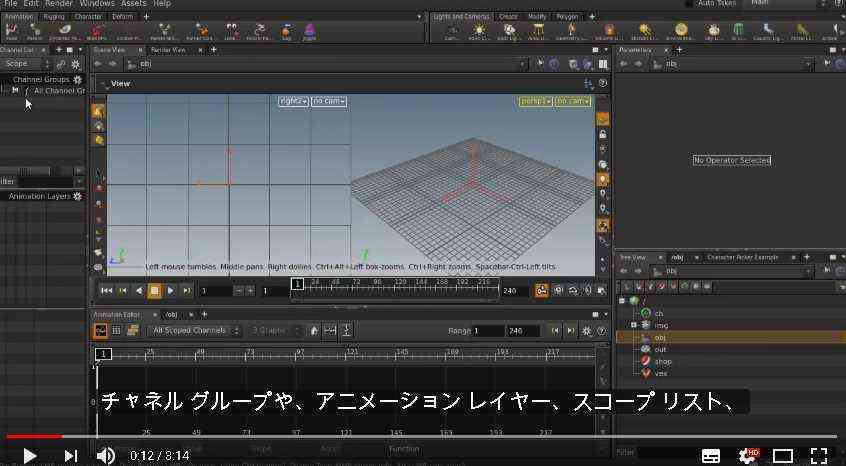Image resolution: width=846 pixels, height=466 pixels.
Task: Switch to the Rigging shelf tab
Action: click(53, 17)
